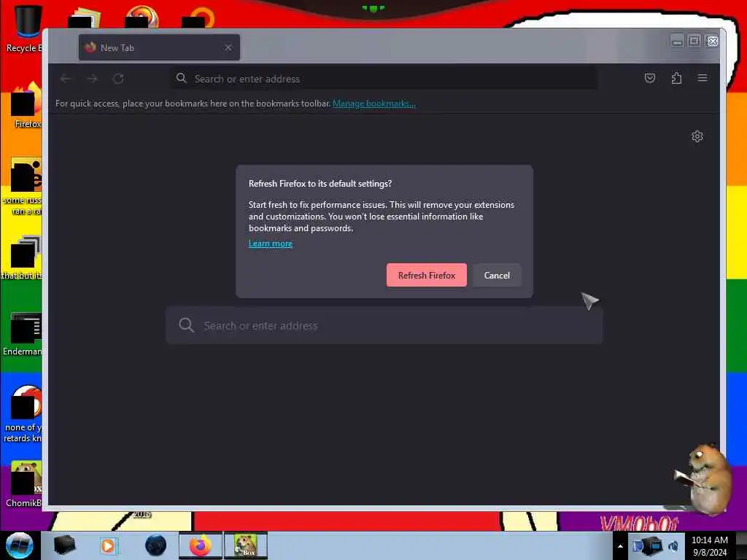This screenshot has width=747, height=560.
Task: Open the Windows Start orb
Action: pyautogui.click(x=20, y=545)
